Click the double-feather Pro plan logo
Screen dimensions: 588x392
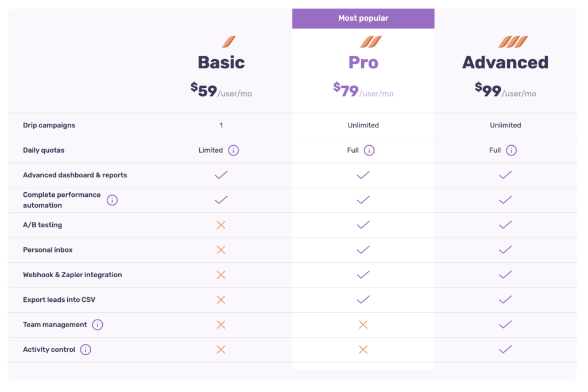pos(371,41)
